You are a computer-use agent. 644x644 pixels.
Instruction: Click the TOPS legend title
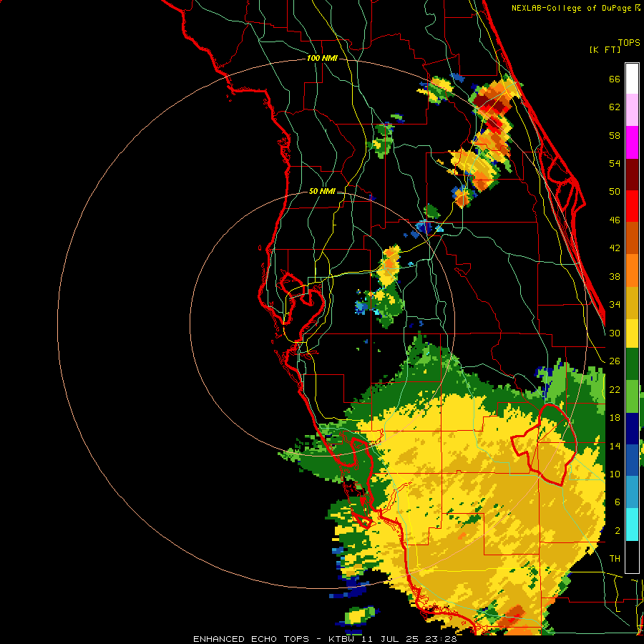pyautogui.click(x=629, y=43)
